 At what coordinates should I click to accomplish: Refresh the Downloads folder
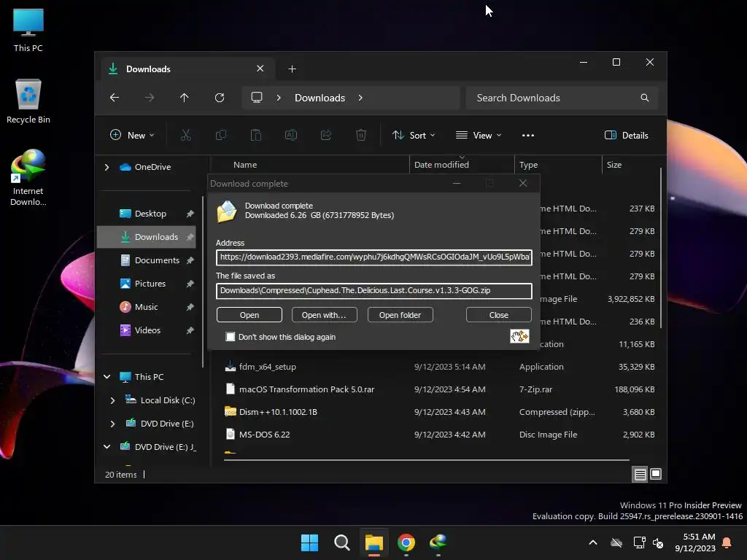coord(220,98)
